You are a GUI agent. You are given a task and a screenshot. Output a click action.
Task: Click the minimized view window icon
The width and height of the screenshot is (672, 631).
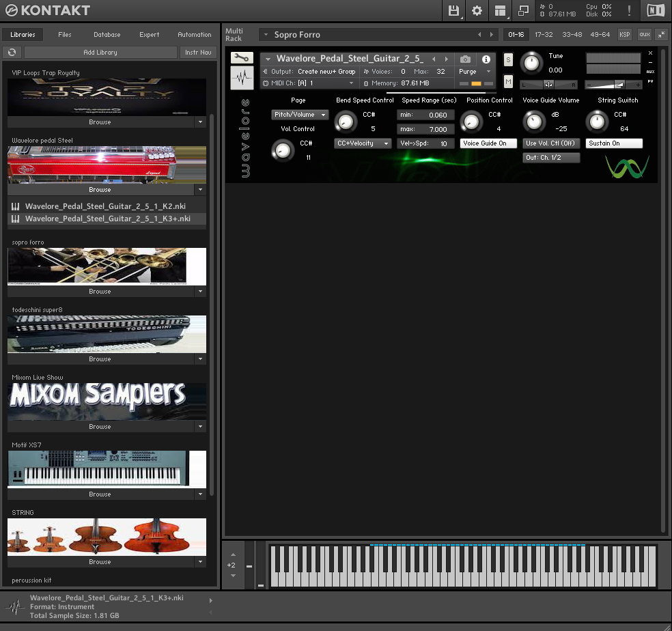[523, 11]
